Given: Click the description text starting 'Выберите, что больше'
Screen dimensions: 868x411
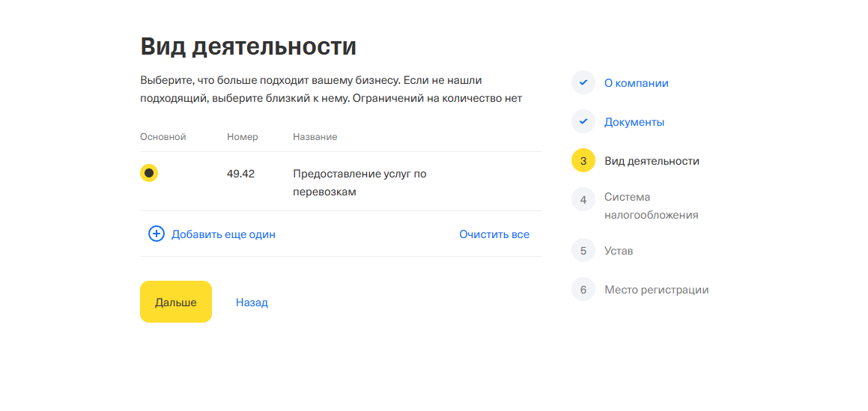Looking at the screenshot, I should 331,90.
